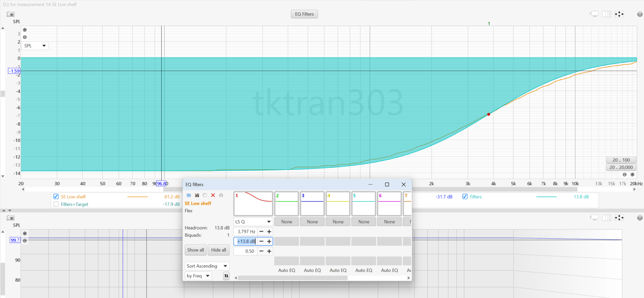Toggle scrollbars icon for the lower graph
This screenshot has width=644, height=298.
(594, 218)
